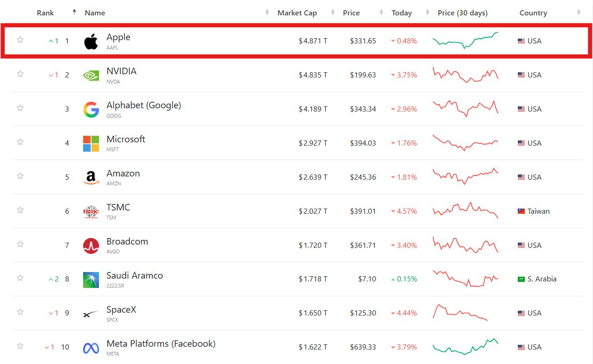Click the Price (30 days) column header

(x=463, y=13)
